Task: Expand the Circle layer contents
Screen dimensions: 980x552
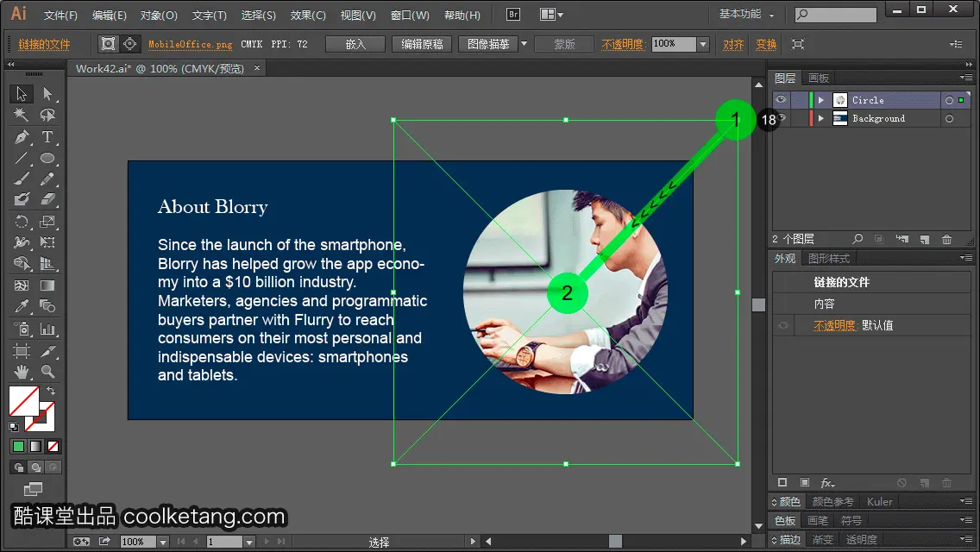Action: coord(820,100)
